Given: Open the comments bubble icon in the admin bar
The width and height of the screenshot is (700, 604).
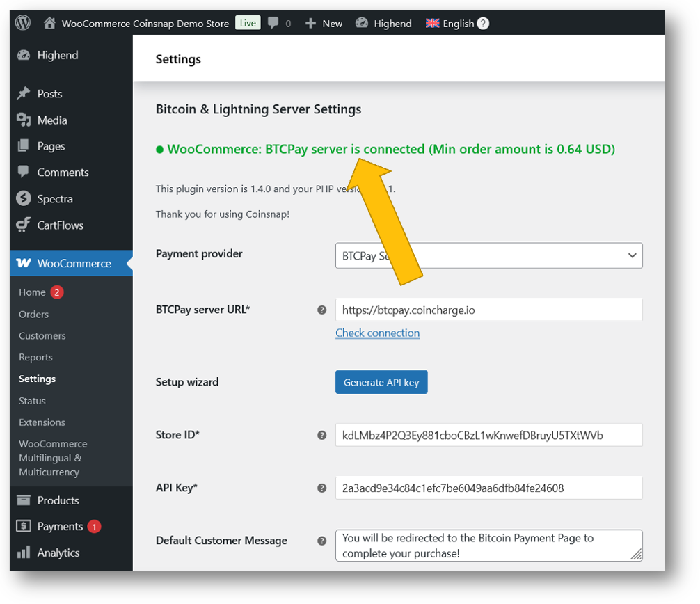Looking at the screenshot, I should point(273,23).
